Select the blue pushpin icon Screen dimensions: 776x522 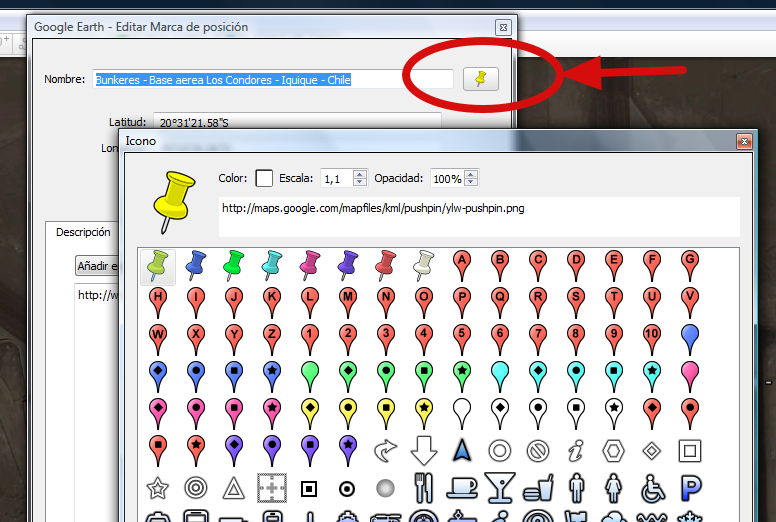[195, 265]
